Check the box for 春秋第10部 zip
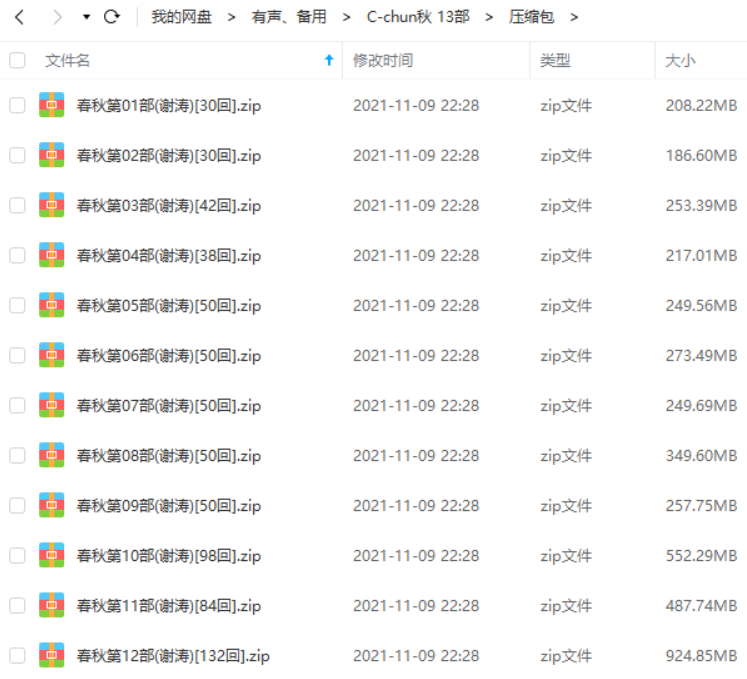This screenshot has height=679, width=747. click(18, 555)
